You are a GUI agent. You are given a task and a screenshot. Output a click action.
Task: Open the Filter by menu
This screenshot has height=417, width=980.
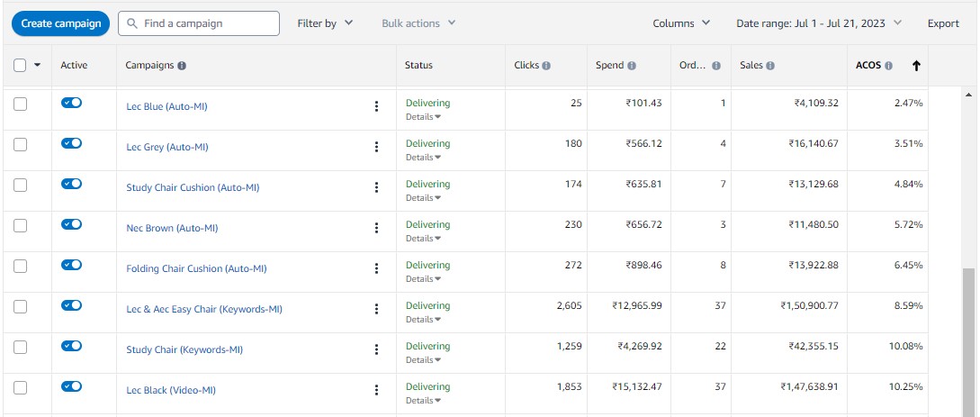coord(325,23)
